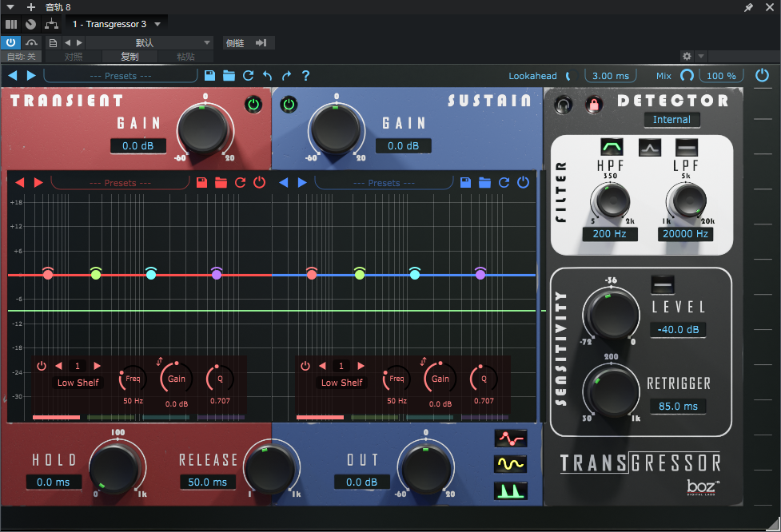
Task: Toggle gain link icon in Transient band
Action: (159, 361)
